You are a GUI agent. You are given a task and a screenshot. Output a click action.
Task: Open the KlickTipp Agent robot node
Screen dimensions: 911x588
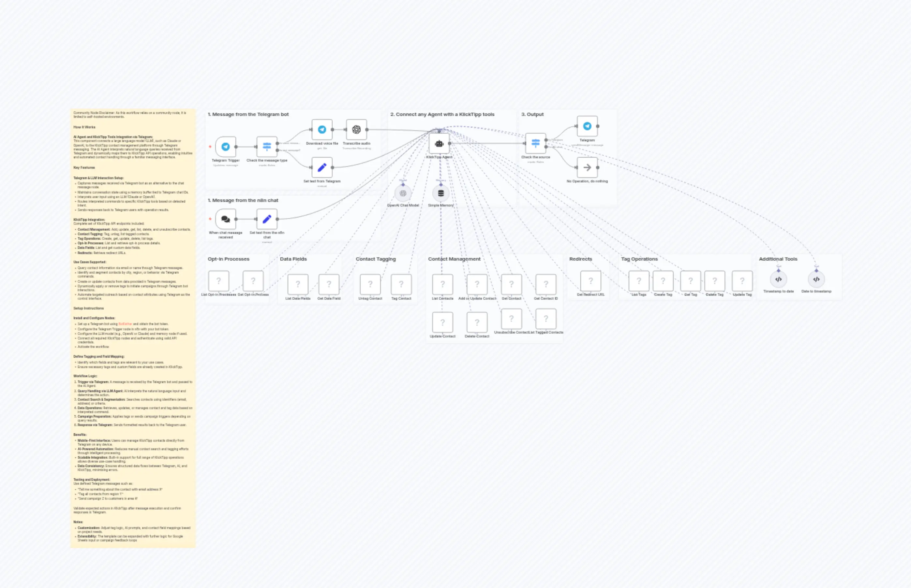point(439,144)
